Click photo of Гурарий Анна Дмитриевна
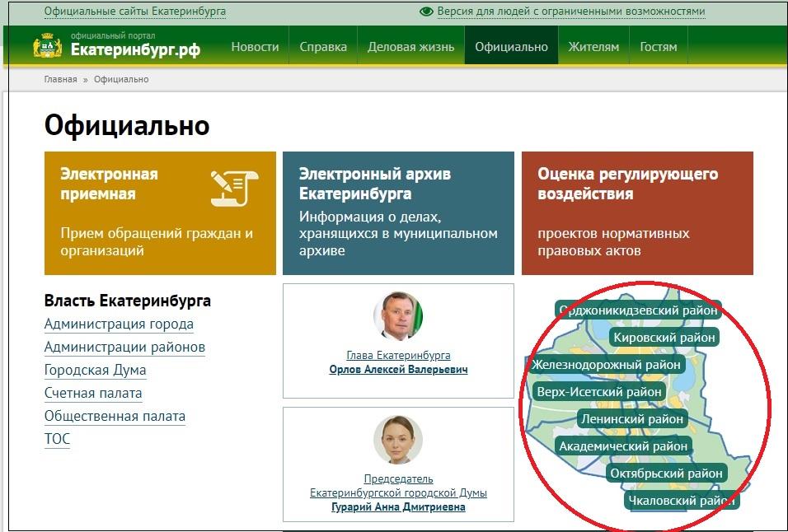The height and width of the screenshot is (532, 788). 398,440
